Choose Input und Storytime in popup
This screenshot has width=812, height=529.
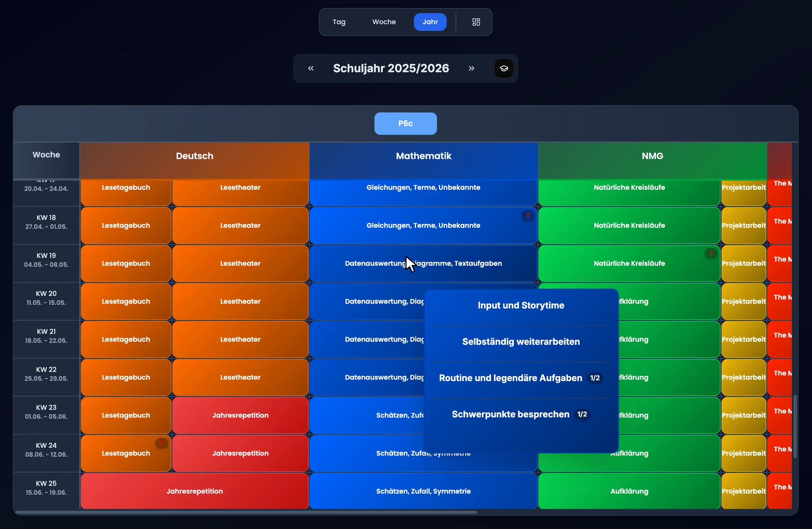521,306
